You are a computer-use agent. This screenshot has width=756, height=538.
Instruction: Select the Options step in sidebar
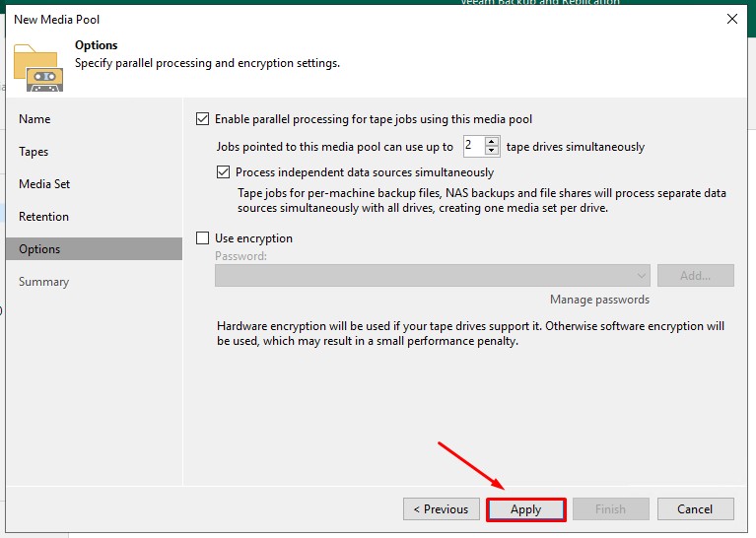39,249
